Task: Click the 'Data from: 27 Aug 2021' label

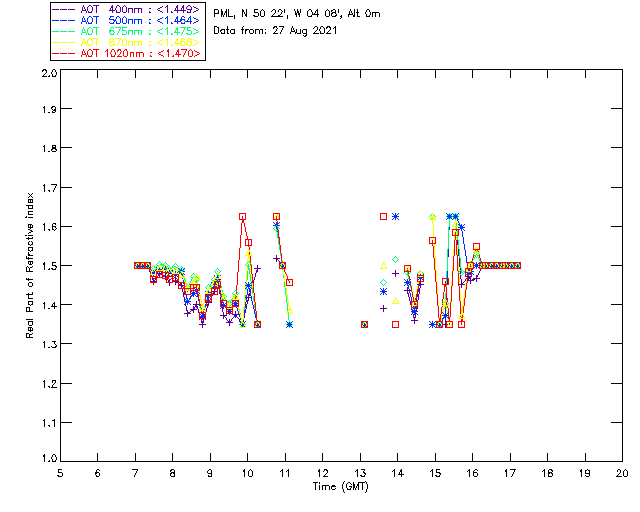Action: coord(275,31)
